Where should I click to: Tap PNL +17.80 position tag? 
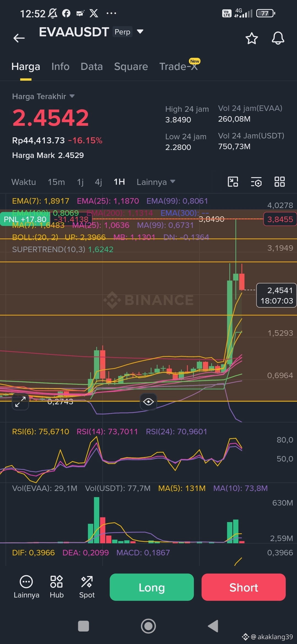point(25,219)
